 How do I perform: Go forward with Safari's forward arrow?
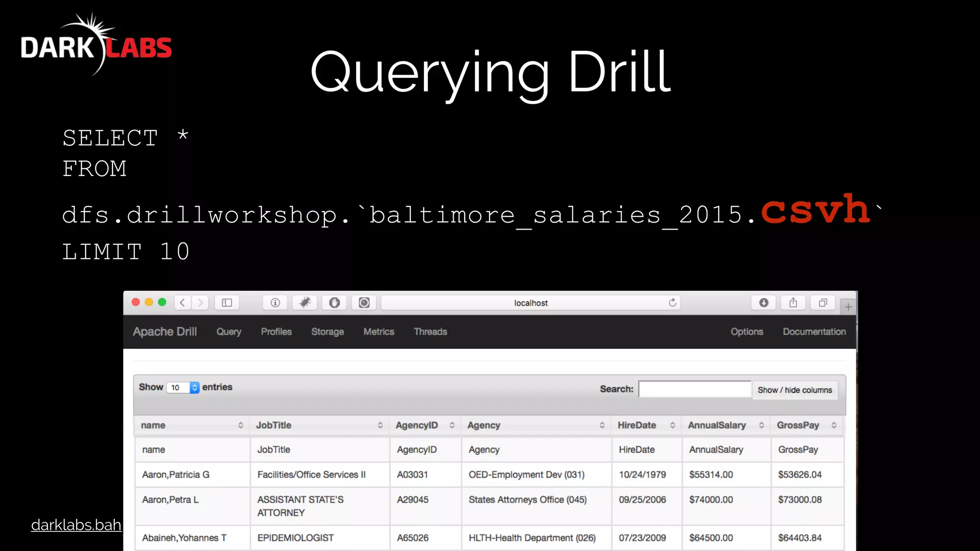coord(200,303)
